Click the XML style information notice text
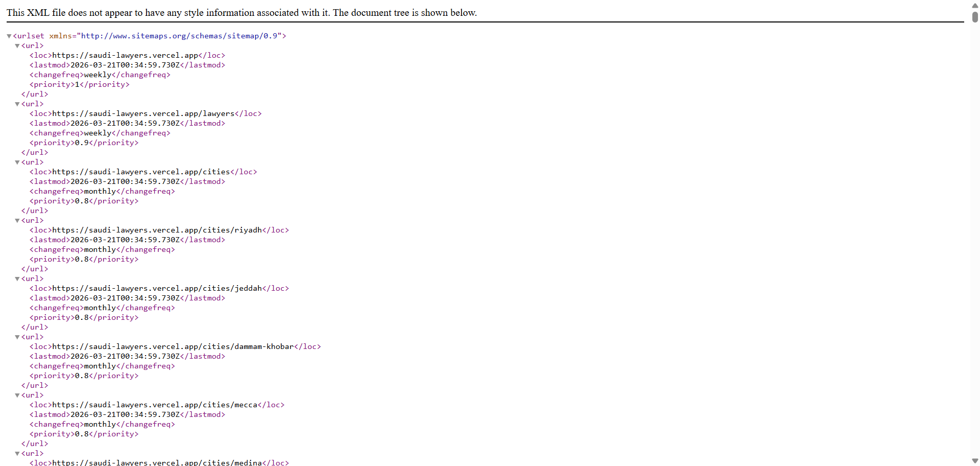980x466 pixels. coord(241,13)
